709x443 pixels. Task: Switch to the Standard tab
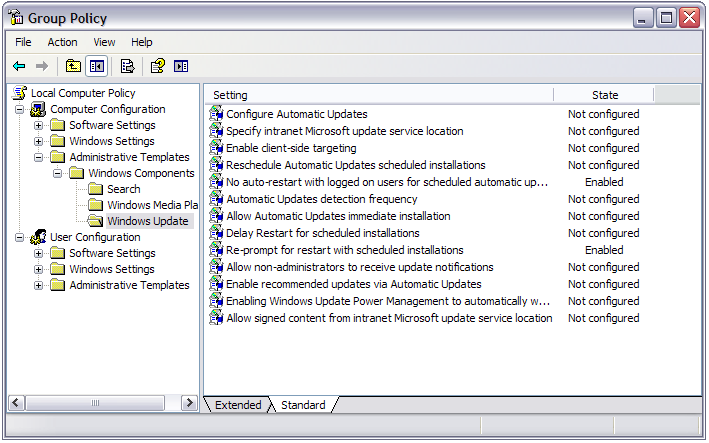pos(303,405)
